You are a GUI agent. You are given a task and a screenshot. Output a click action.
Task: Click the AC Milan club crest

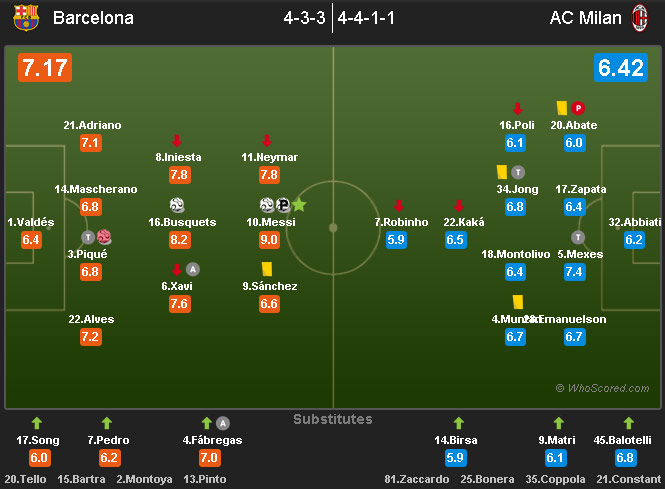point(638,17)
